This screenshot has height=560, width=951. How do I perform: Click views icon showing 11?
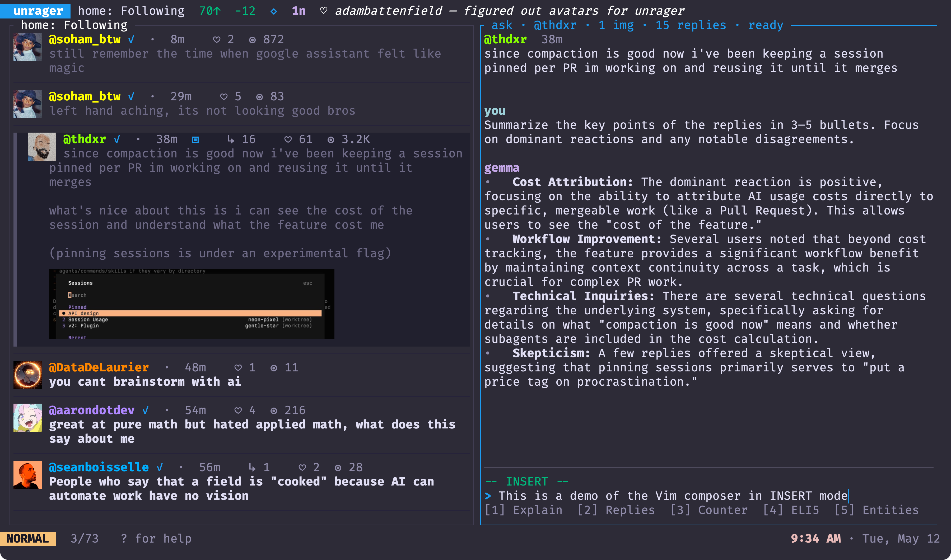click(274, 368)
